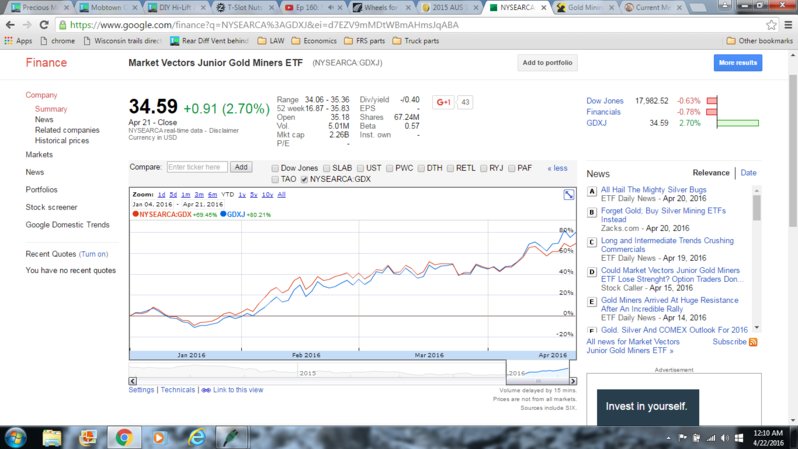Click the G+1 share button
The image size is (798, 449).
click(443, 102)
